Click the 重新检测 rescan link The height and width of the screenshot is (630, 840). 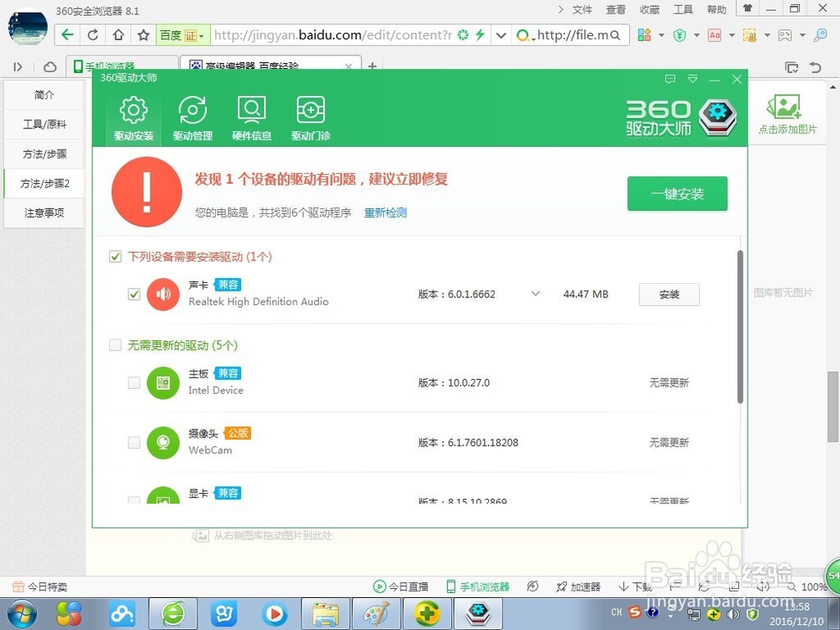pyautogui.click(x=385, y=213)
